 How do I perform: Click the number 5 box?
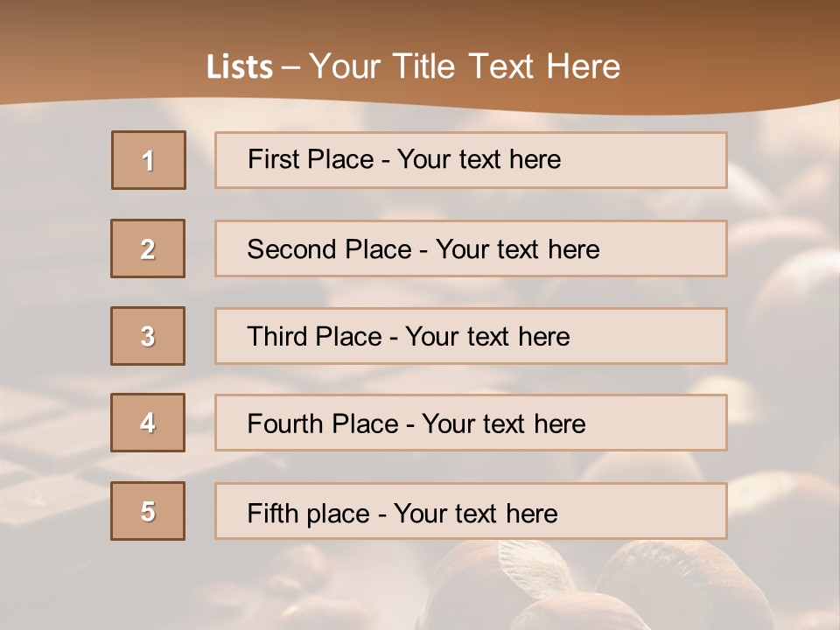pos(148,511)
